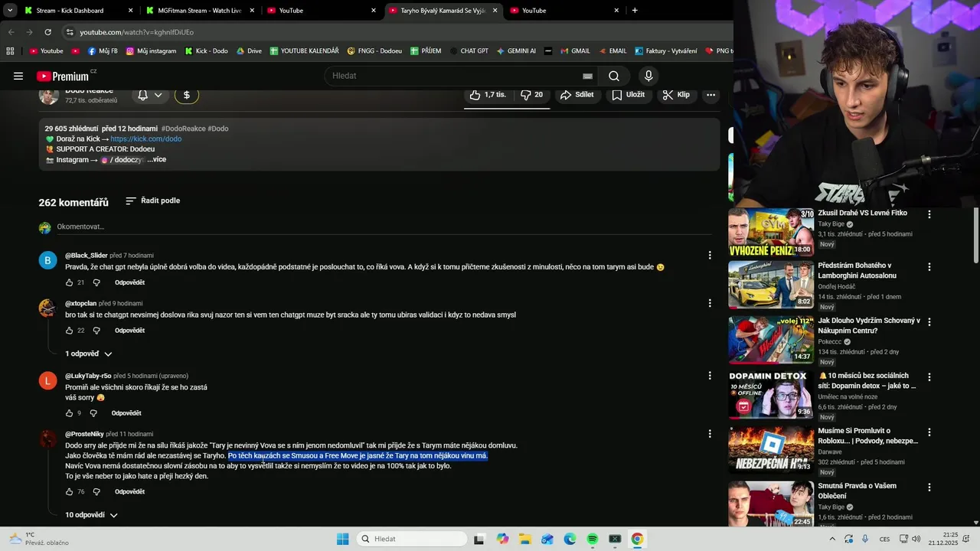The height and width of the screenshot is (551, 980).
Task: Dislike LukyTaby-r5o's comment
Action: 93,413
